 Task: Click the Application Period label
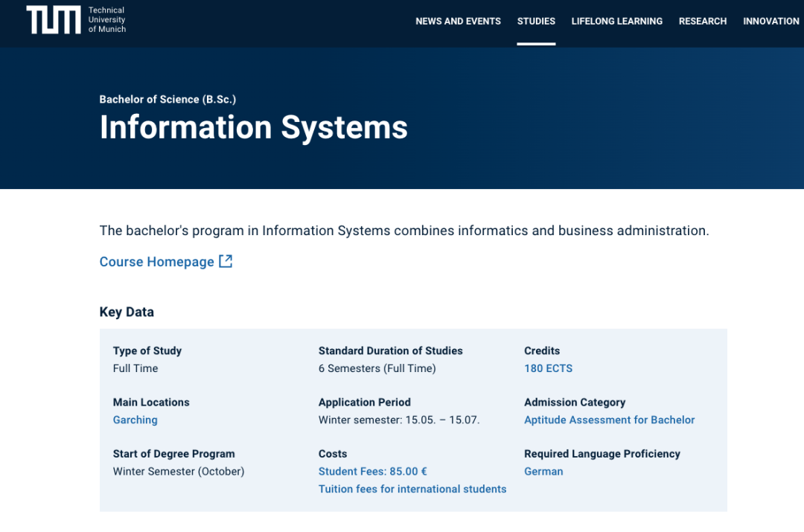click(365, 403)
